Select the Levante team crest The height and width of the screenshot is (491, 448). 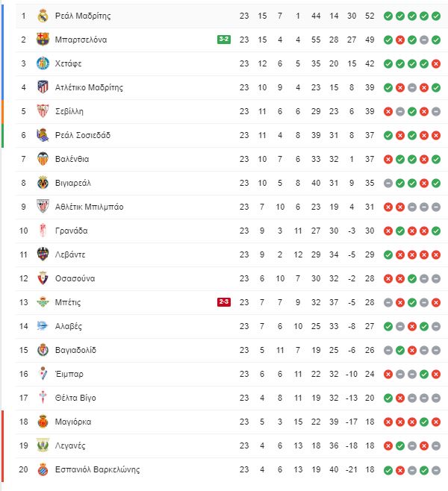43,254
